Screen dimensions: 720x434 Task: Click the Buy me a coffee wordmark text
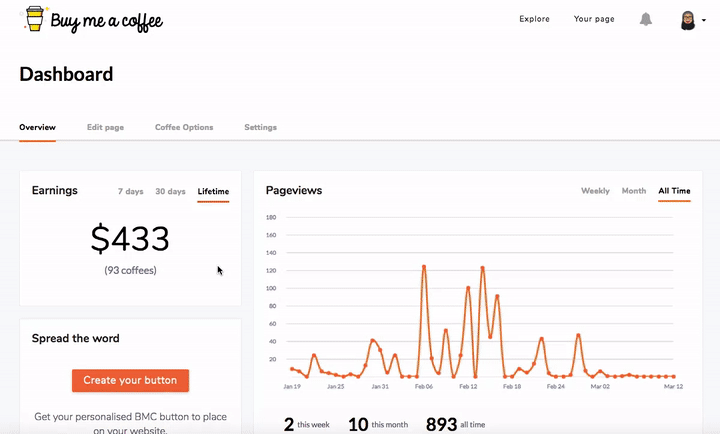point(107,20)
